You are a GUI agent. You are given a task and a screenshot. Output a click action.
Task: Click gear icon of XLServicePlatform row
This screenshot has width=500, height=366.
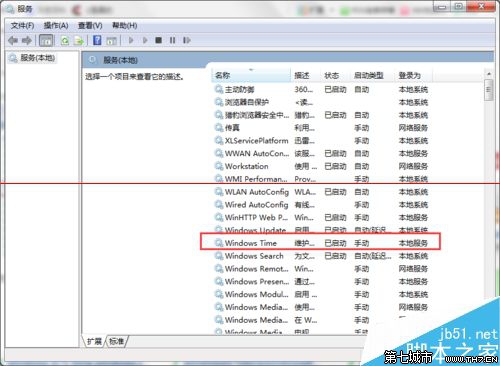click(x=219, y=140)
